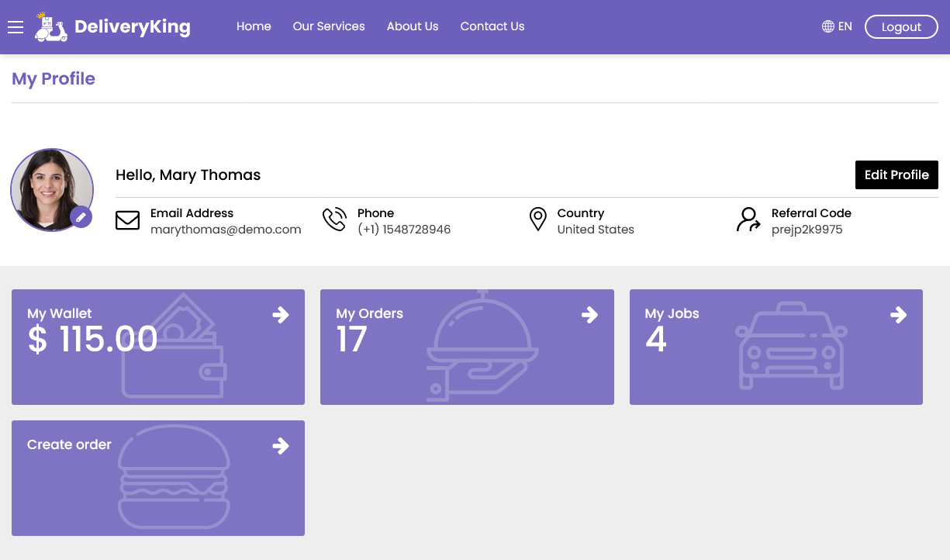Click the wallet illustration icon

coord(174,346)
